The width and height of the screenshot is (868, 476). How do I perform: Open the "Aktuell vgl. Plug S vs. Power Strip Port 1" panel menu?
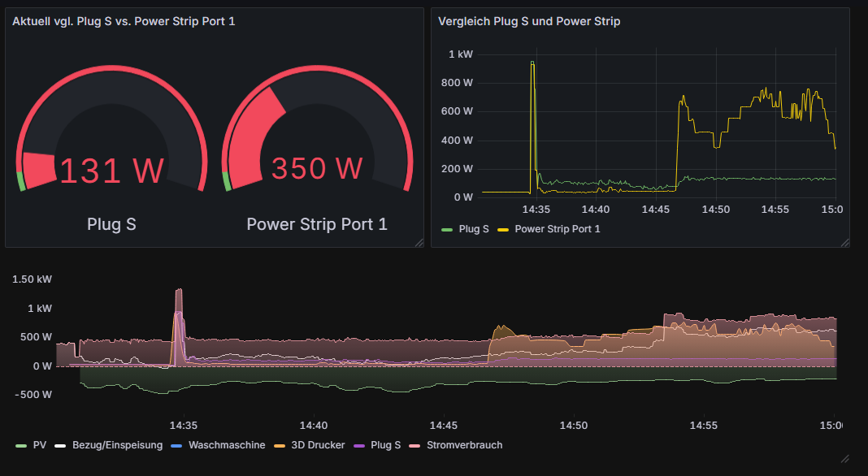pyautogui.click(x=124, y=21)
